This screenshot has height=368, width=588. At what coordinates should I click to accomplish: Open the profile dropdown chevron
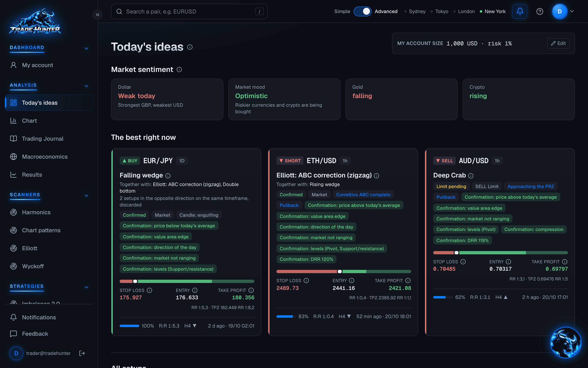click(572, 11)
